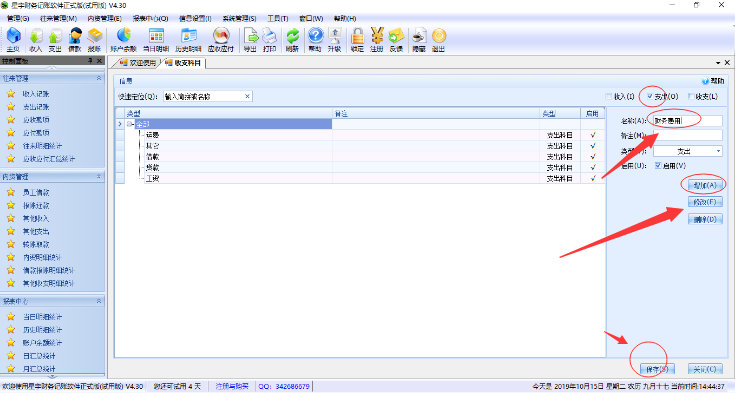
Task: Open 员工借款 in the sidebar
Action: 36,192
